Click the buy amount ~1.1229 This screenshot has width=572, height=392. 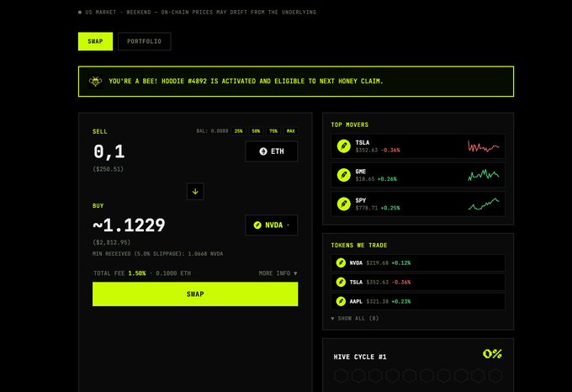coord(130,225)
